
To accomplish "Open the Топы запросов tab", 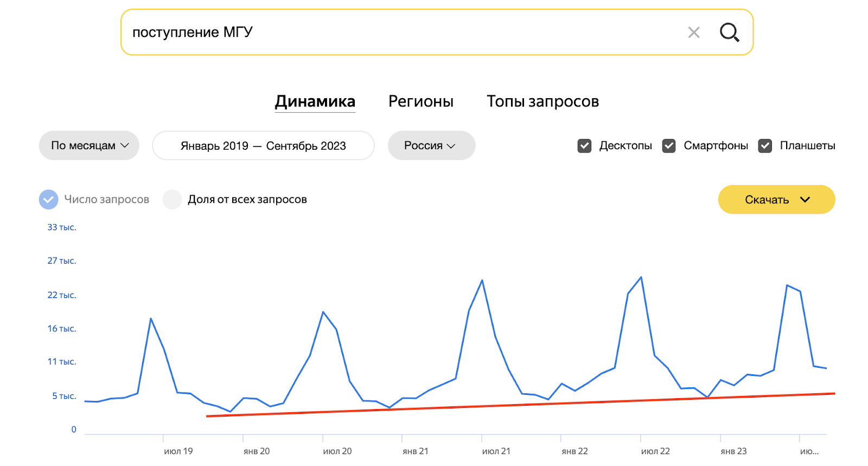I will tap(542, 101).
